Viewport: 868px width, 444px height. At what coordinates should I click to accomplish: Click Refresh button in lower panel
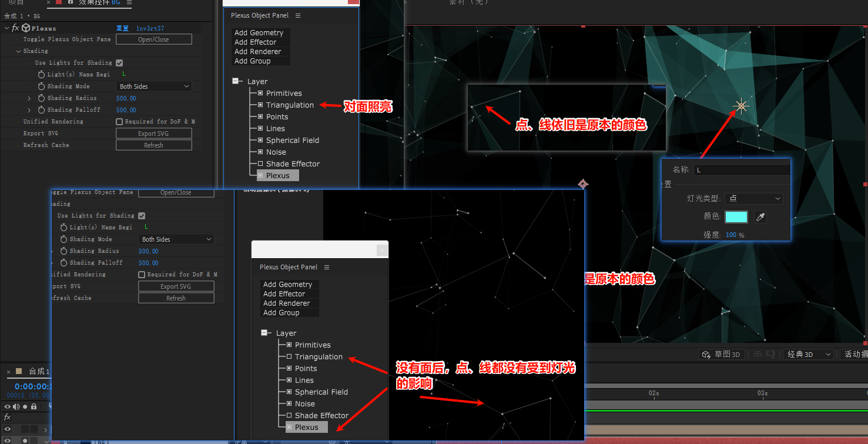pos(176,298)
